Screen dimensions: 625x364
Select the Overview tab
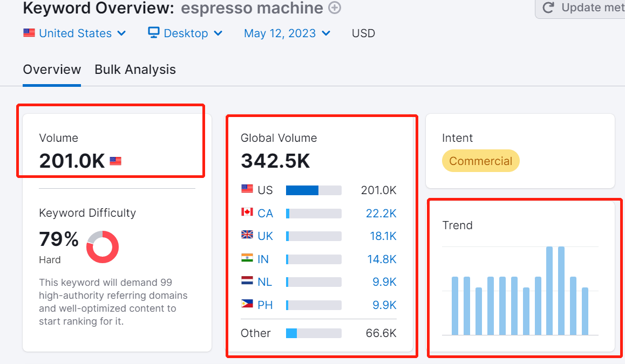[52, 70]
